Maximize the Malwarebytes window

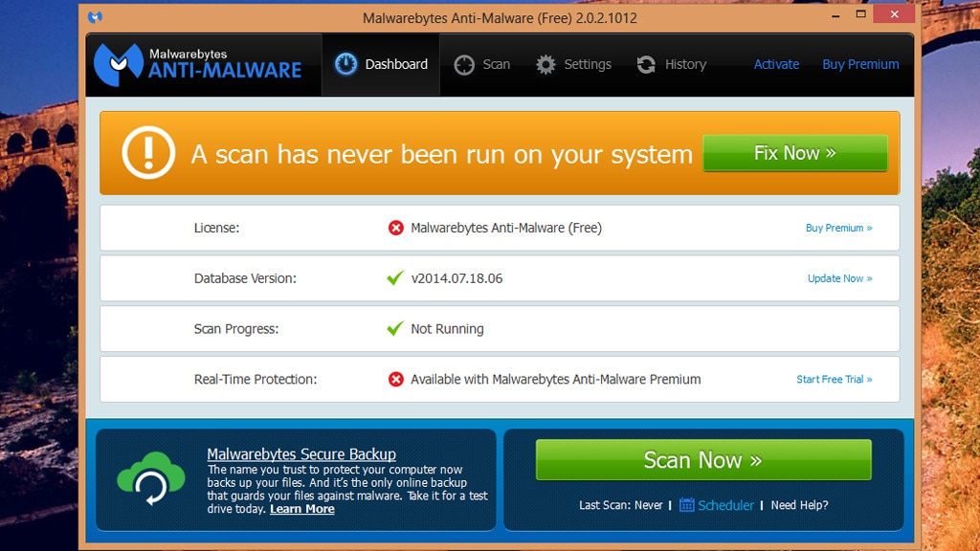click(x=860, y=14)
